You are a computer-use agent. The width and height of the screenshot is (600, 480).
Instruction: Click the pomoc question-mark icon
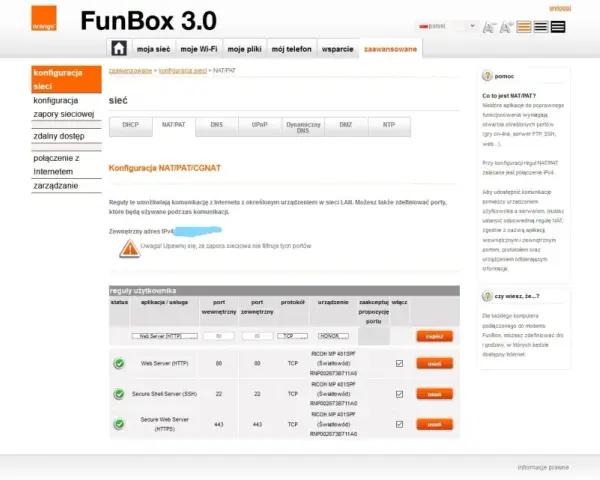tap(487, 76)
